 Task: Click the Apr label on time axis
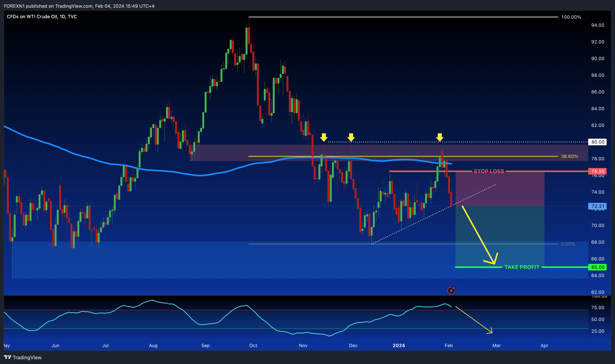tap(544, 345)
